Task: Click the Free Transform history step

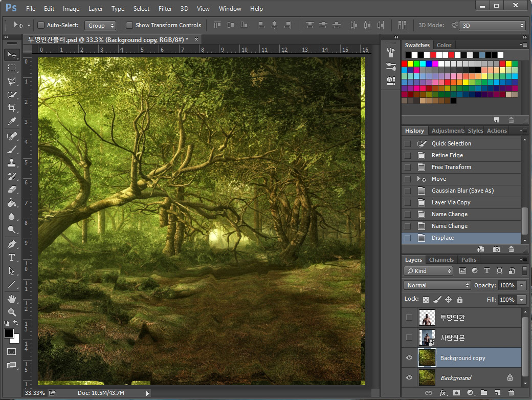Action: coord(451,167)
